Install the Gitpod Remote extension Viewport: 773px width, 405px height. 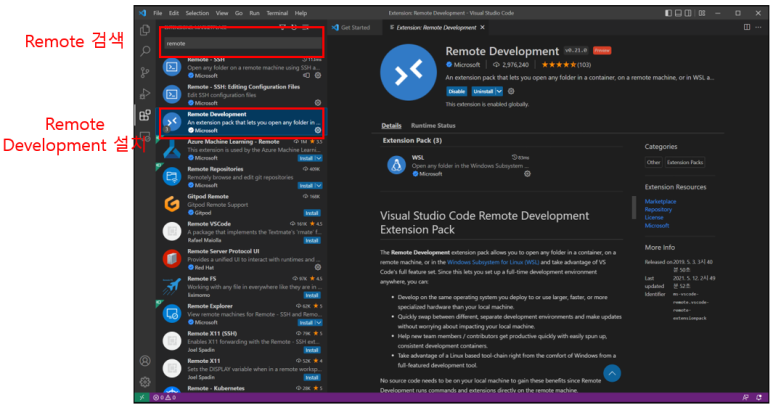click(312, 213)
